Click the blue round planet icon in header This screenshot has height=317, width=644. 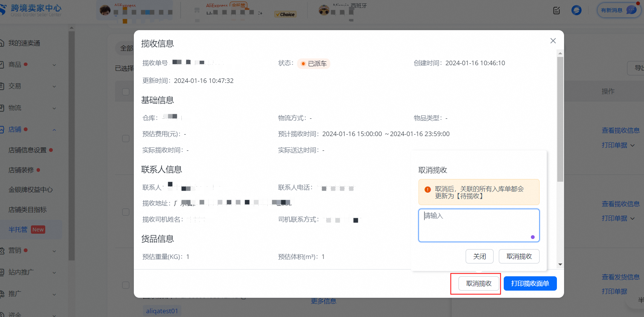[576, 10]
